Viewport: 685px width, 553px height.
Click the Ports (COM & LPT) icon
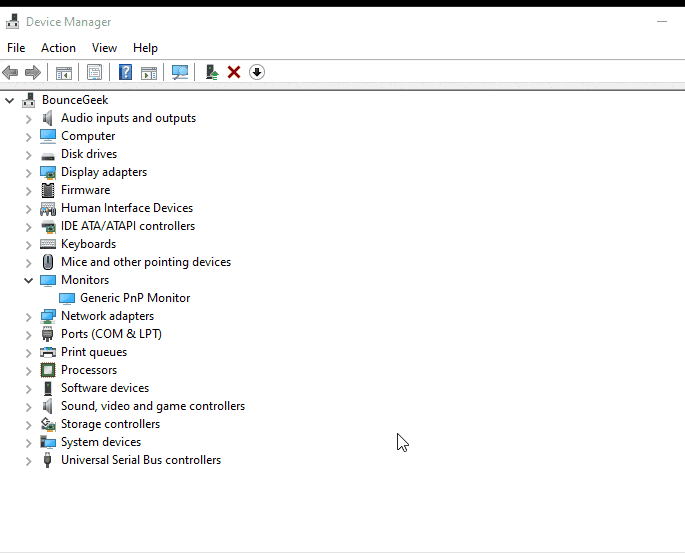click(x=47, y=334)
